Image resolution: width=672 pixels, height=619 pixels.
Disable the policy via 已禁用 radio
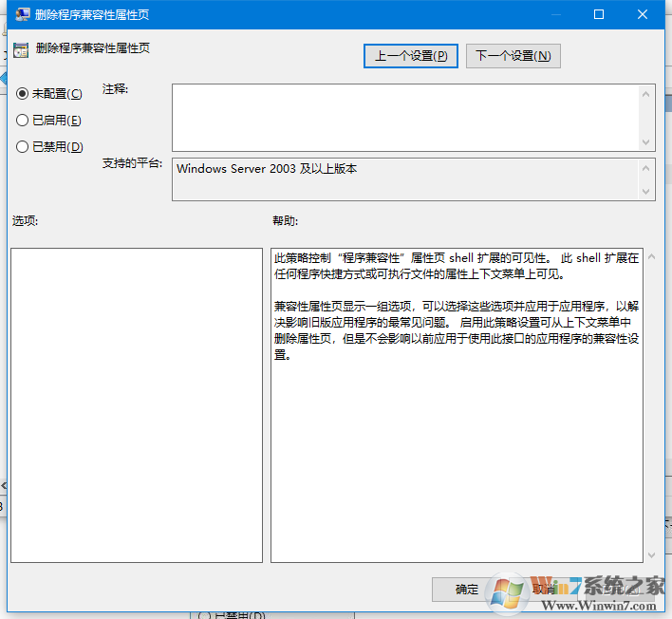click(23, 147)
